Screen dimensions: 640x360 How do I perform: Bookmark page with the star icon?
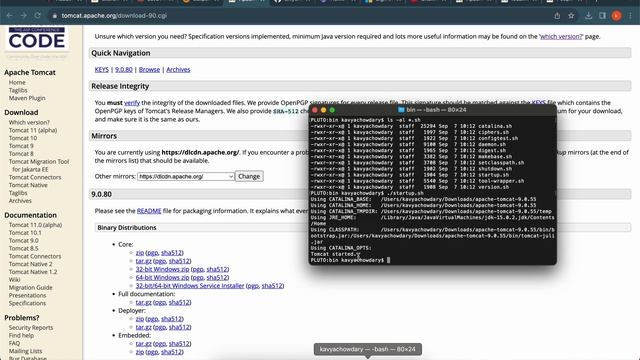tap(571, 16)
